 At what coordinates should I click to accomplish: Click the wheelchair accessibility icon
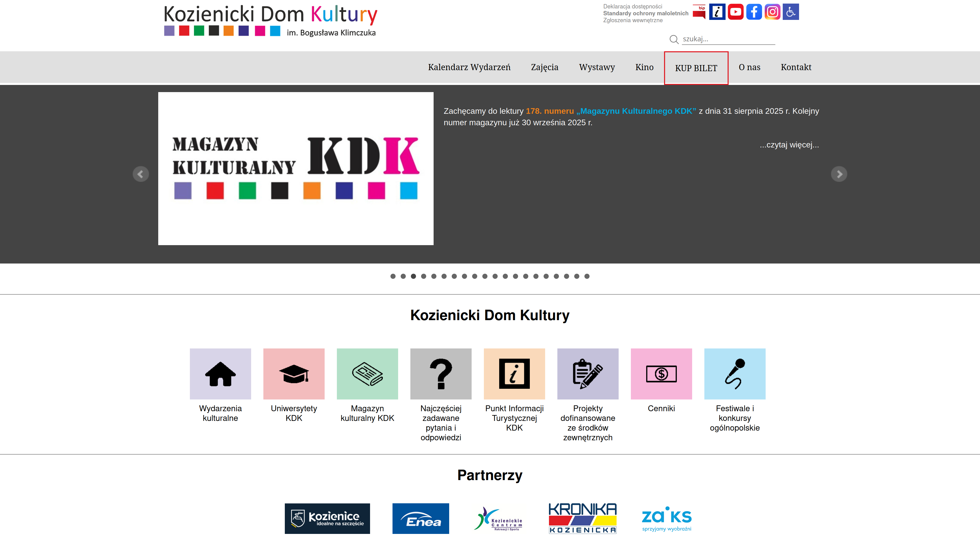(x=791, y=12)
